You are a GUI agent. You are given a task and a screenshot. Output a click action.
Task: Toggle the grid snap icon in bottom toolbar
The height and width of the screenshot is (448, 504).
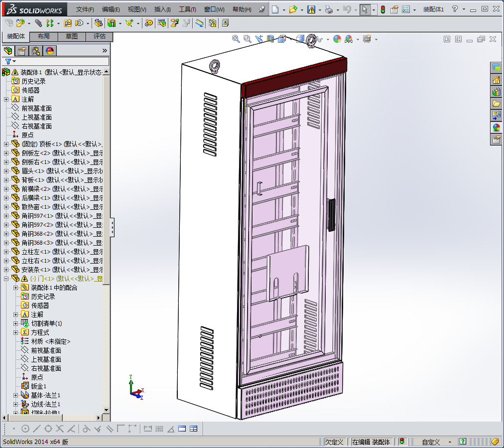pos(159,429)
